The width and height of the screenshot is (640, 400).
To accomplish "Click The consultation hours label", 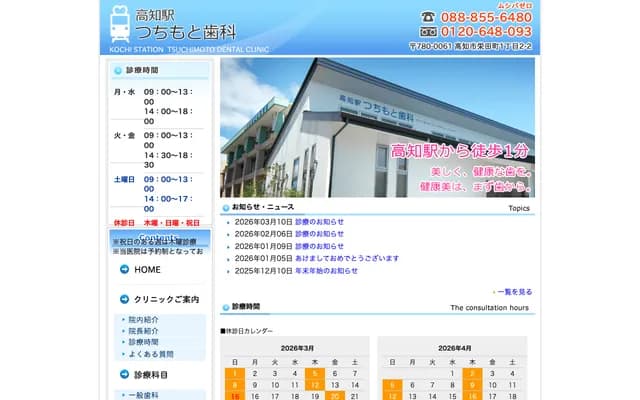I will (x=489, y=308).
